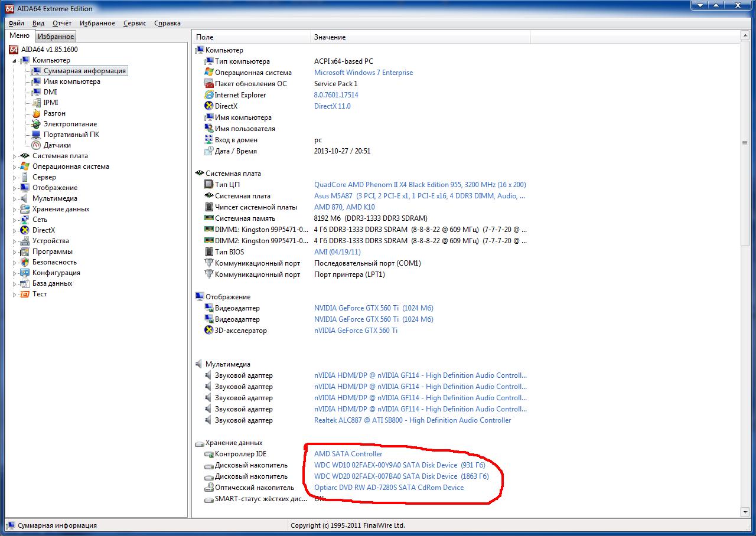The width and height of the screenshot is (756, 536).
Task: Open the Справка menu
Action: pos(167,23)
